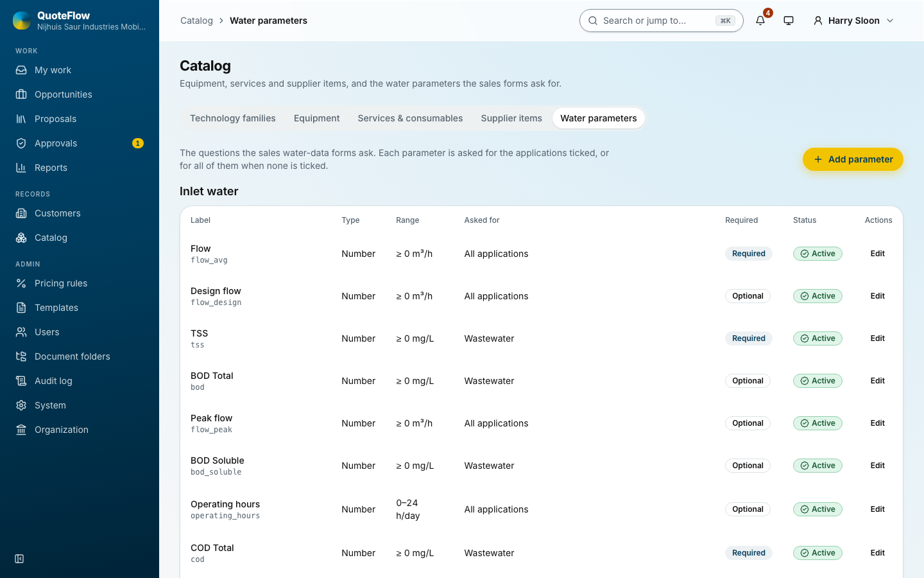Open Reports chart icon
The height and width of the screenshot is (578, 924).
click(x=21, y=168)
